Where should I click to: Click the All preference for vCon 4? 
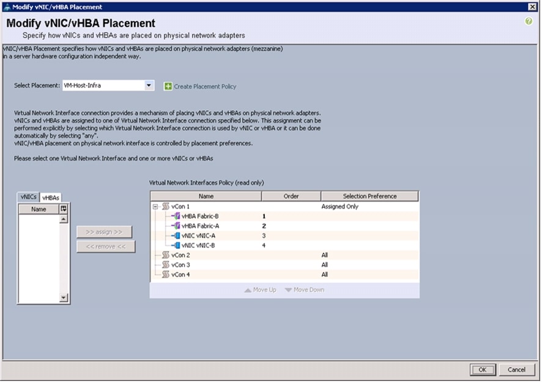[x=325, y=275]
